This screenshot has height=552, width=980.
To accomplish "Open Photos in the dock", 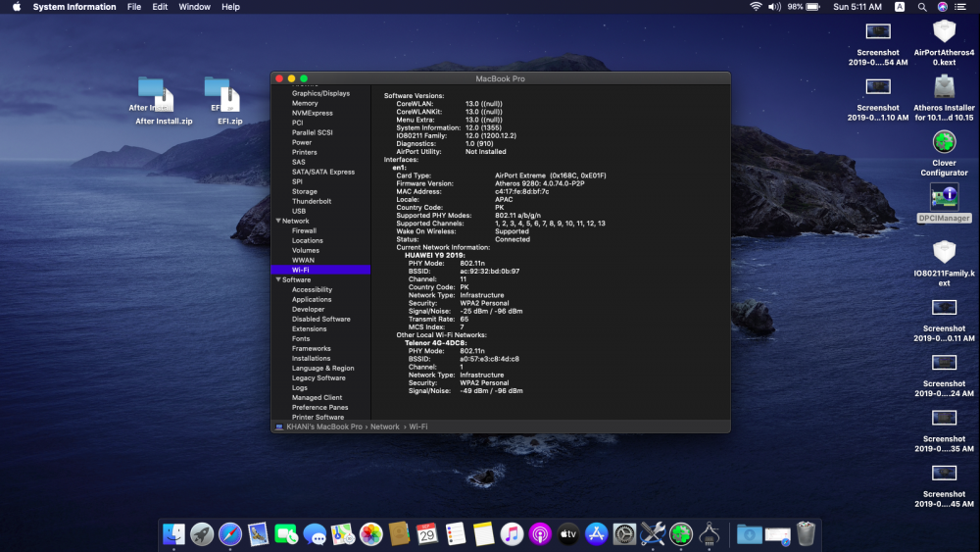I will click(x=370, y=534).
